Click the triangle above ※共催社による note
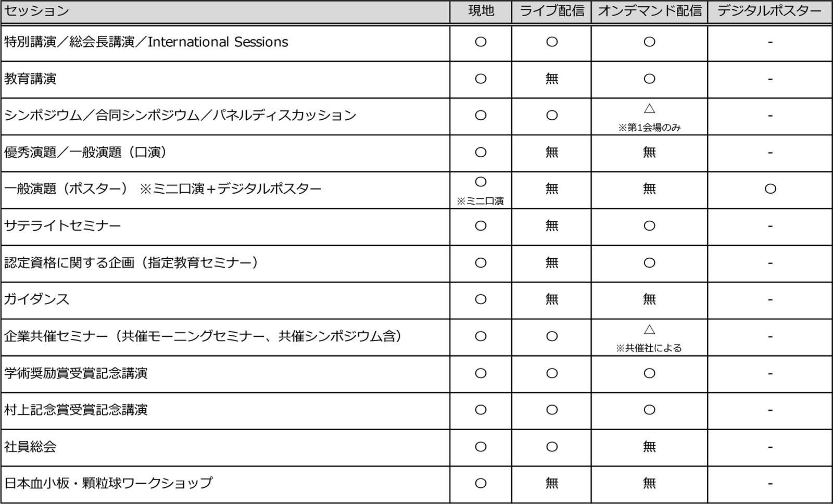Viewport: 833px width, 504px height. 649,330
